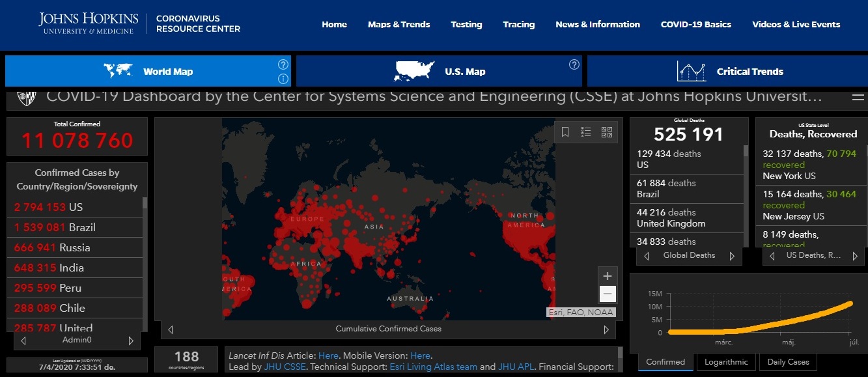Image resolution: width=868 pixels, height=377 pixels.
Task: Show next map layer after Cumulative Confirmed Cases
Action: 606,329
